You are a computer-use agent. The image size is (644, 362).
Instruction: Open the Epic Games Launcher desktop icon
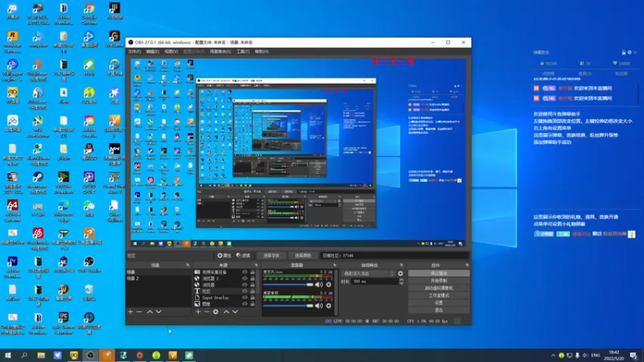point(64,323)
